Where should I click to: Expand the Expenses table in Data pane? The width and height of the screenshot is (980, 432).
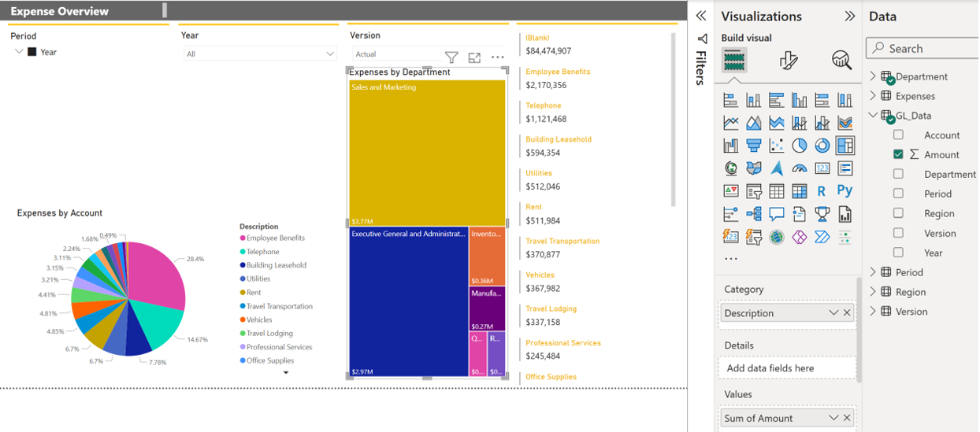point(872,96)
